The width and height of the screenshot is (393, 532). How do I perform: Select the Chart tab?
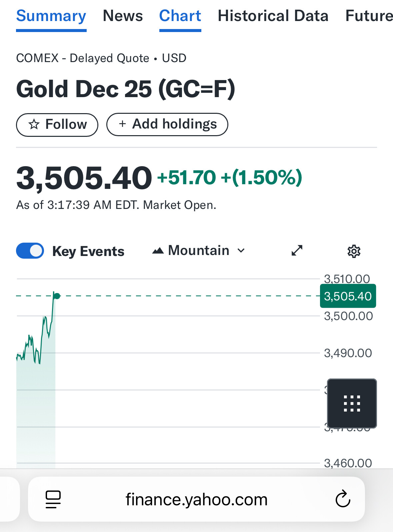point(180,16)
